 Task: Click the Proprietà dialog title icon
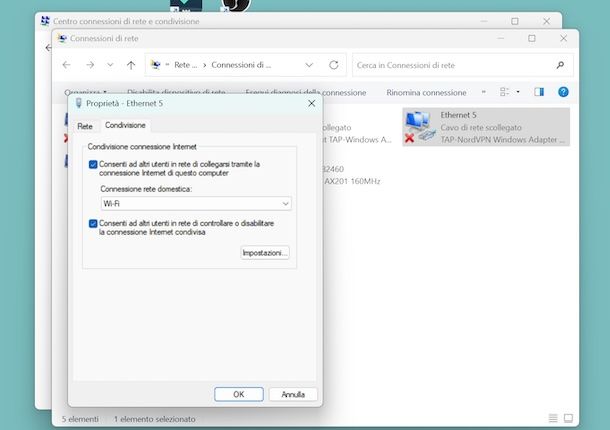(79, 103)
